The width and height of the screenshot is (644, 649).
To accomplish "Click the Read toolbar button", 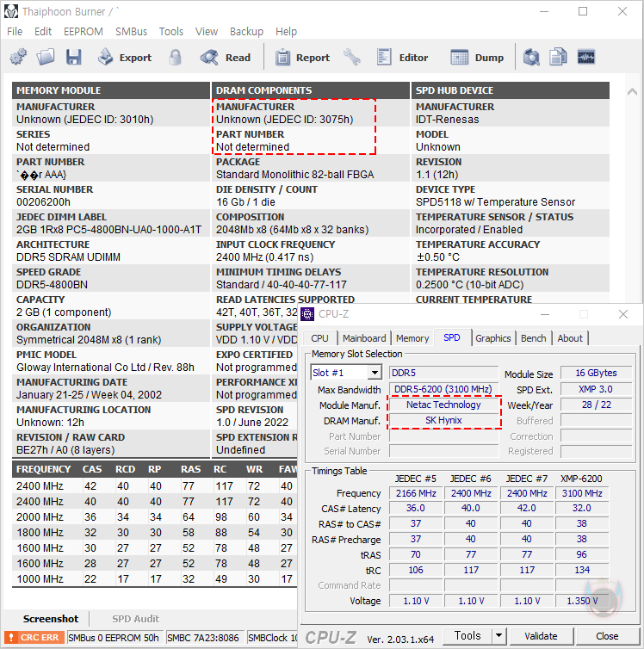I will pos(226,58).
